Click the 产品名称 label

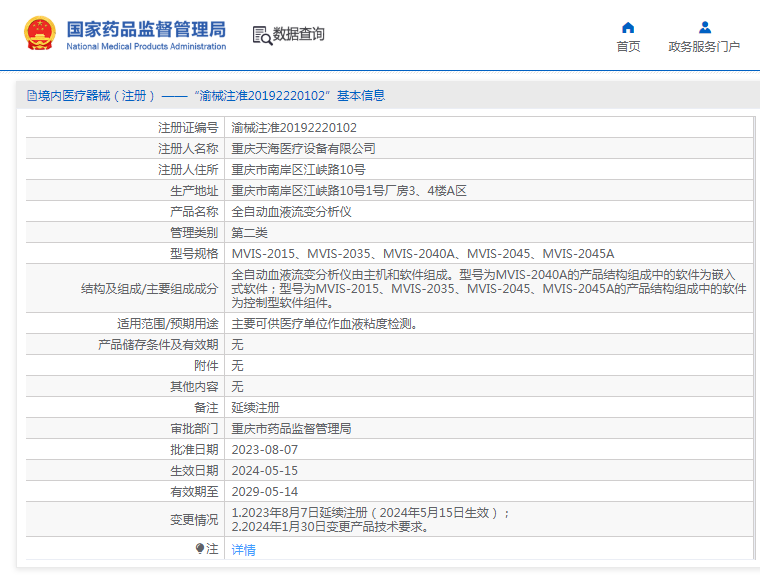tap(194, 212)
